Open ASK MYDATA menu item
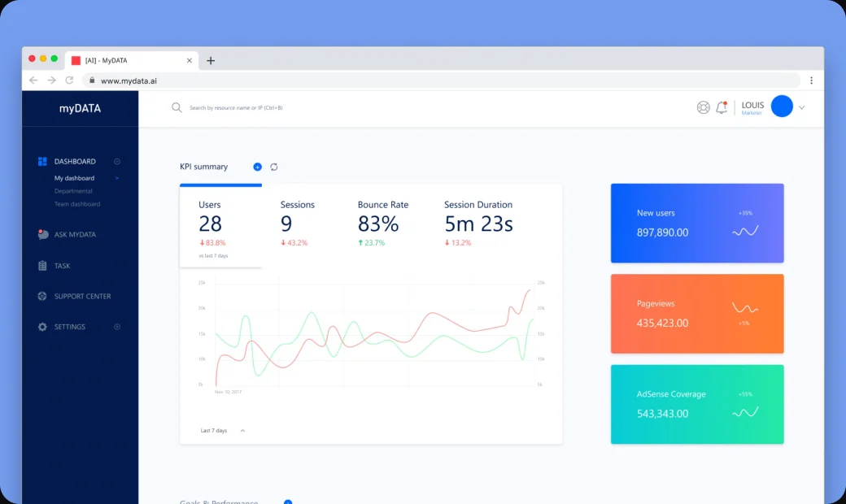 pyautogui.click(x=75, y=234)
